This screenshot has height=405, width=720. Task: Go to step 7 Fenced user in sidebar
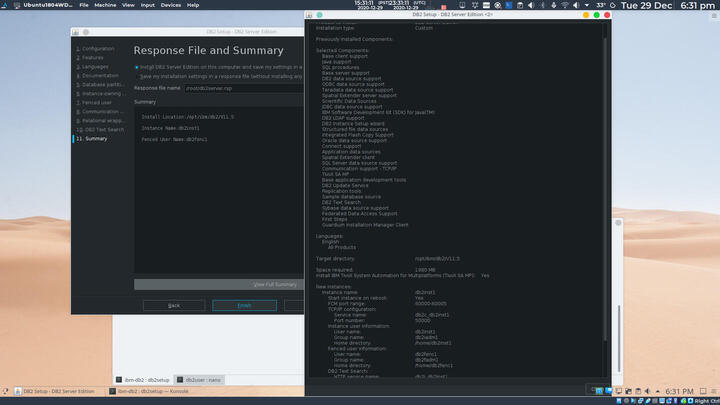point(94,102)
